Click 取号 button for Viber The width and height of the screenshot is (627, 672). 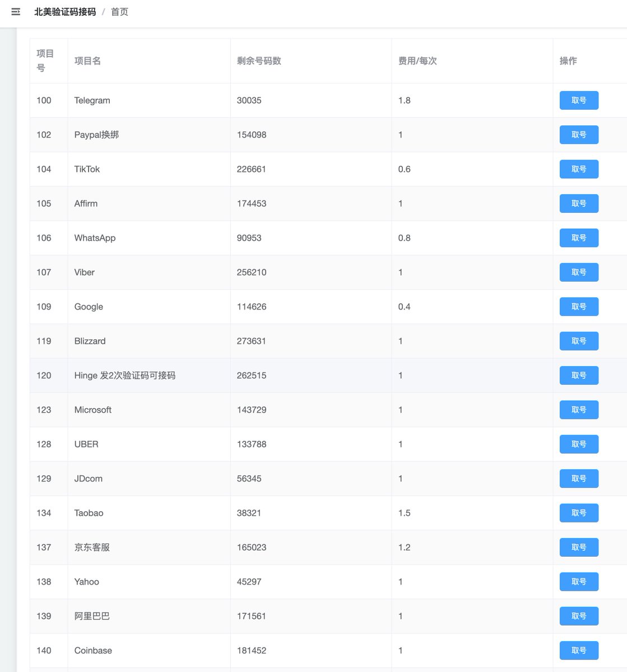(579, 272)
